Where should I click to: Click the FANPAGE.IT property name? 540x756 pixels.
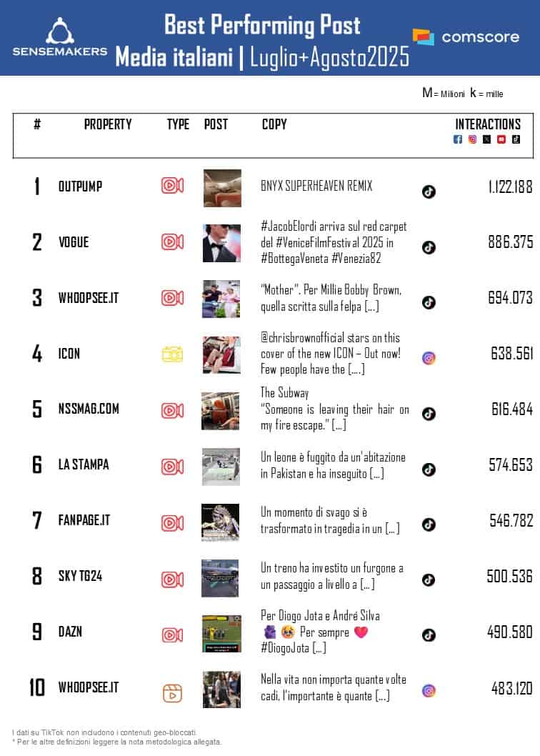[x=84, y=520]
